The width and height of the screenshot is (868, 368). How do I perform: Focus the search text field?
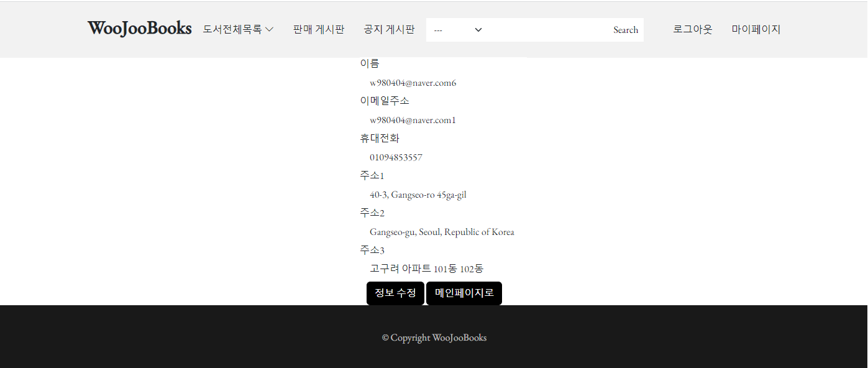[x=549, y=30]
